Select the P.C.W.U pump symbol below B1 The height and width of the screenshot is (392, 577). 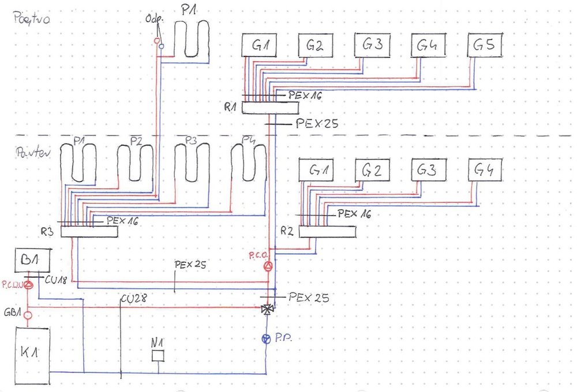click(x=29, y=284)
